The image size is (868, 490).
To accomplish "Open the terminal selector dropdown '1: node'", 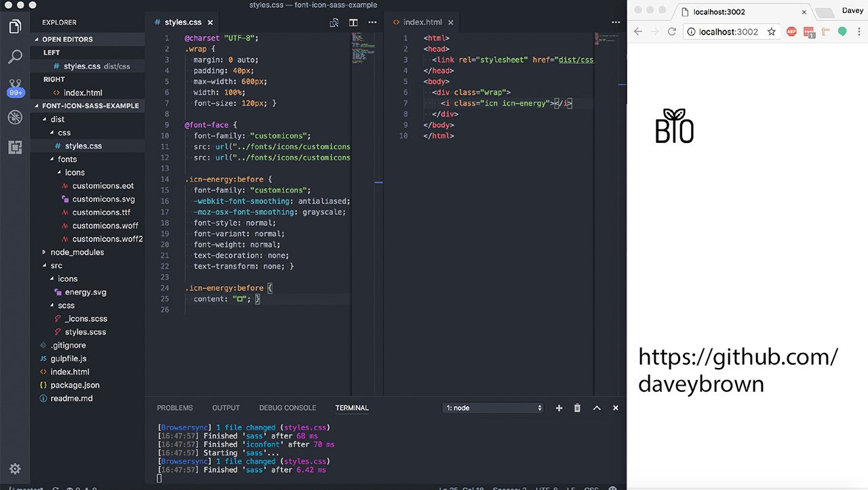I will tap(493, 408).
